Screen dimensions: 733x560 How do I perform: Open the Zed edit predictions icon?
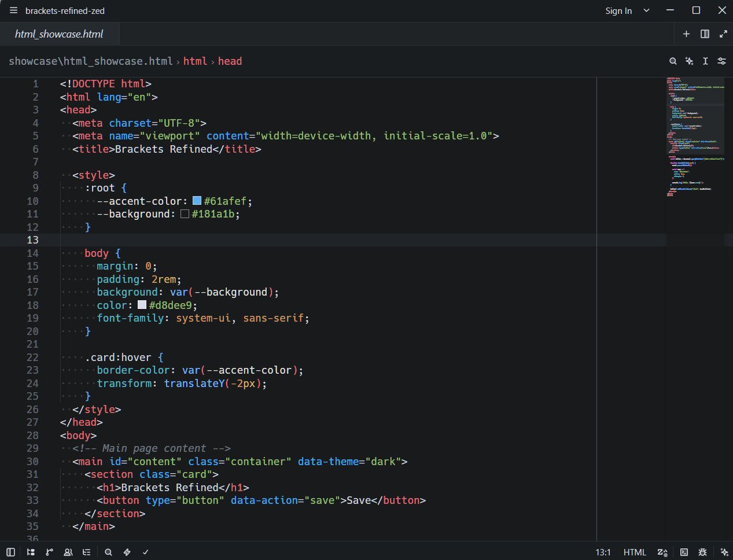click(662, 552)
